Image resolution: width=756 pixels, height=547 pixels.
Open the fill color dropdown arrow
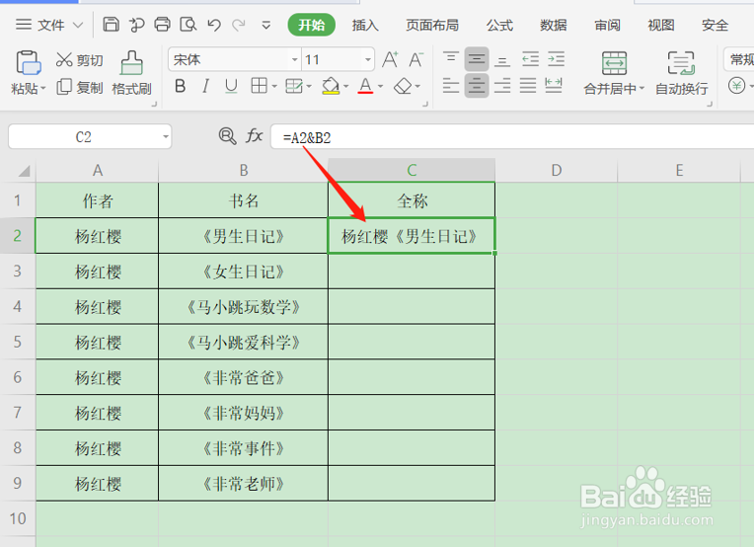click(345, 87)
